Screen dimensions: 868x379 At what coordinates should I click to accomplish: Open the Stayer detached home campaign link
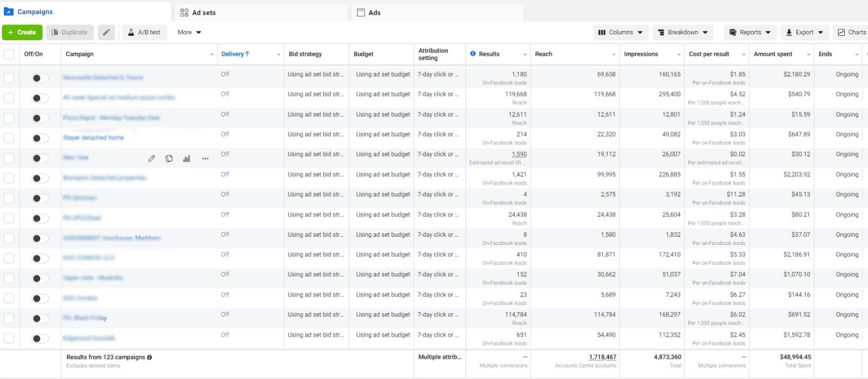[x=93, y=138]
